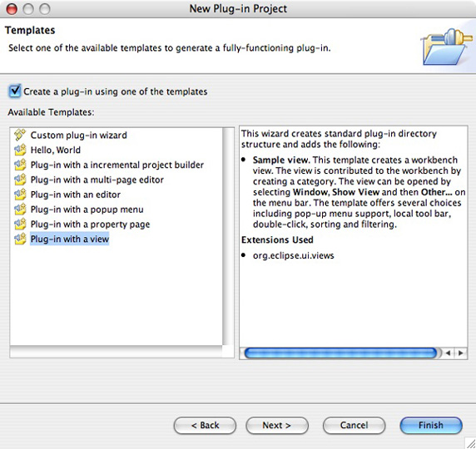Click the Custom plug-in wizard icon
This screenshot has width=476, height=449.
20,135
